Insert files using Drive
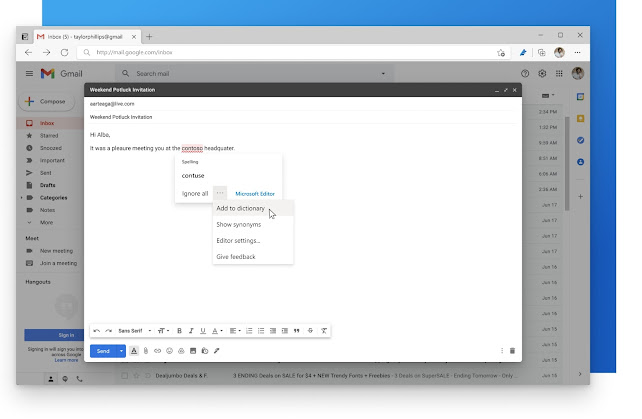This screenshot has width=642, height=419. tap(181, 351)
